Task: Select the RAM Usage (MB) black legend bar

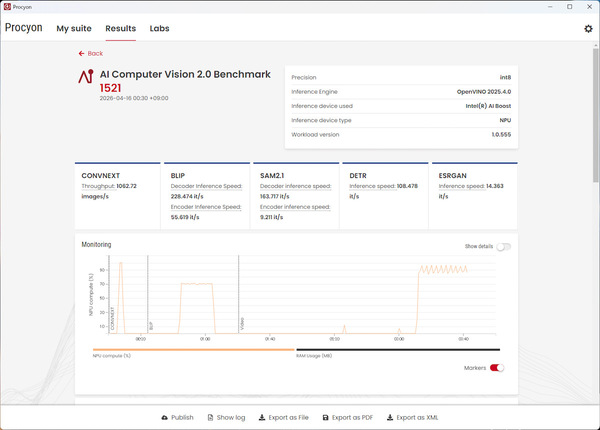Action: pyautogui.click(x=398, y=350)
